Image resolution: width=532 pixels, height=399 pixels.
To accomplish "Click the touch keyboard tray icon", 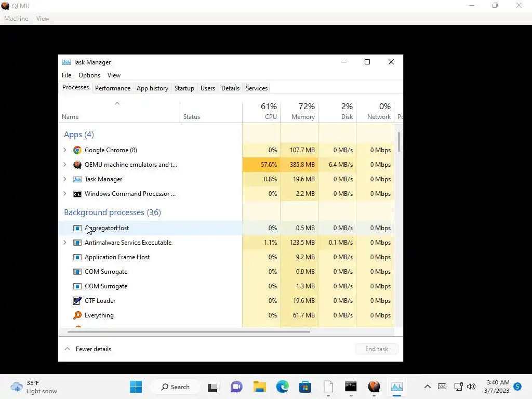I will pos(442,387).
